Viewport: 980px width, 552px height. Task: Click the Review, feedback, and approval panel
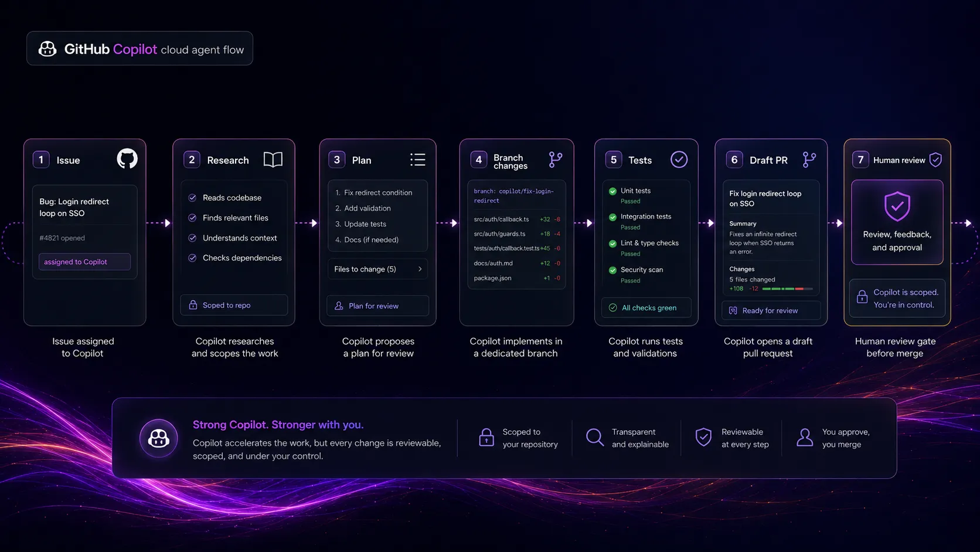point(897,222)
